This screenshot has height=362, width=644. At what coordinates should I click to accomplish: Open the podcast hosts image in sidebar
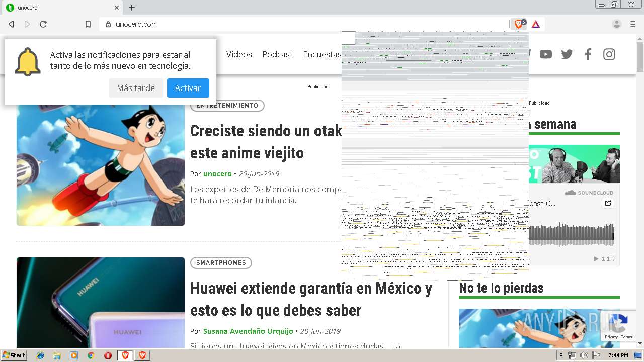point(574,164)
